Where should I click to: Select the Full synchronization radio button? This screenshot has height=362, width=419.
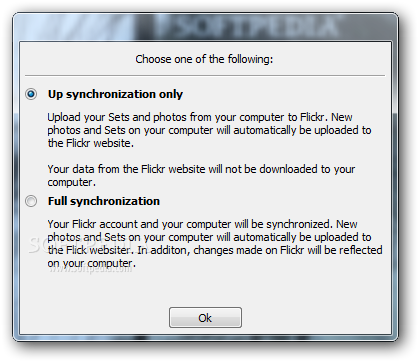tap(31, 201)
